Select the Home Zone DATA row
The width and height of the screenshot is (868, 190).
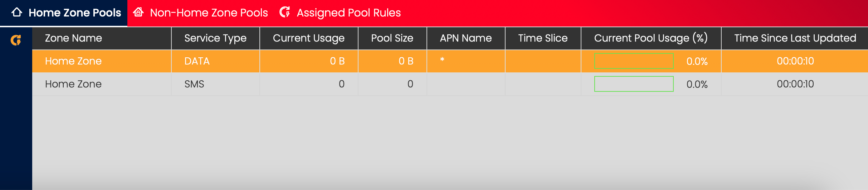tap(73, 61)
